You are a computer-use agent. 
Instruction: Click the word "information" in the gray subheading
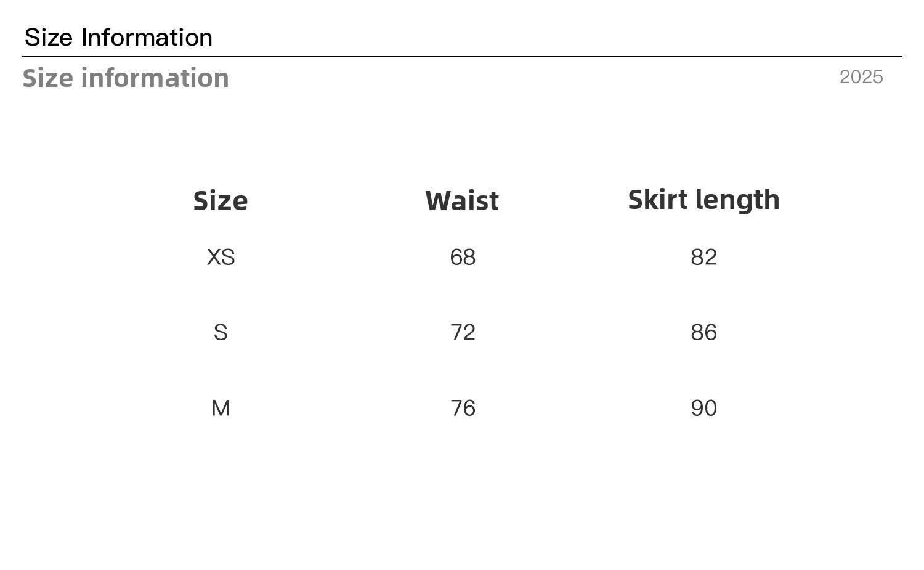click(155, 78)
